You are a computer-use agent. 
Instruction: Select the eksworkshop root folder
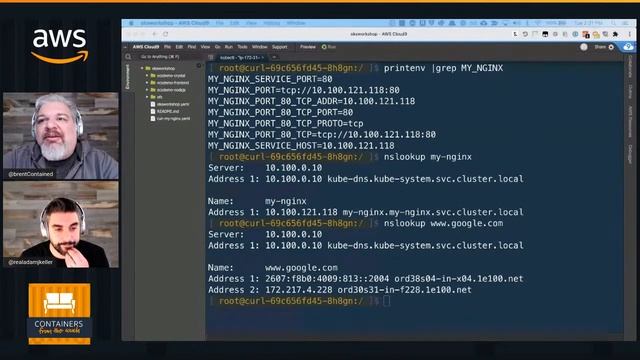163,68
